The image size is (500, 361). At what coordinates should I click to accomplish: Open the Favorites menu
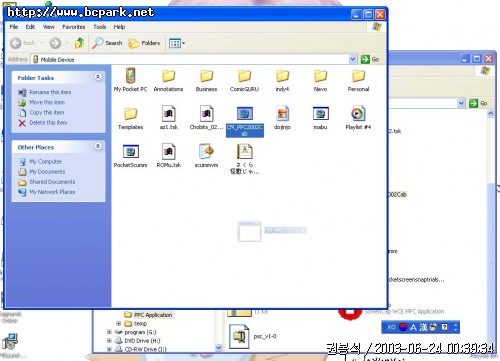[x=74, y=27]
